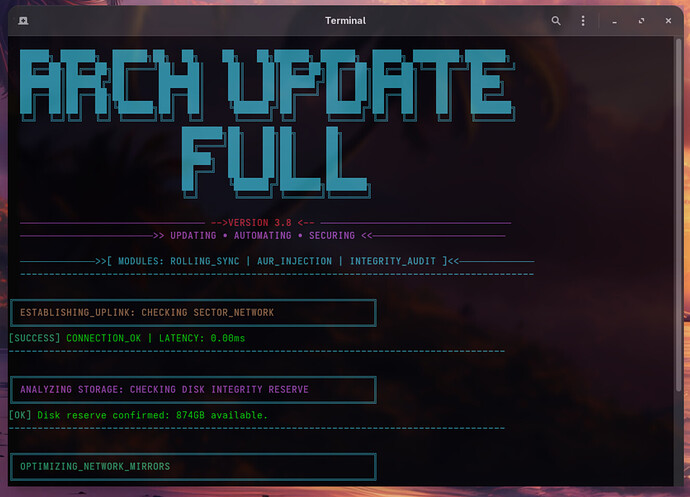Open the three-dot main menu

click(x=583, y=21)
